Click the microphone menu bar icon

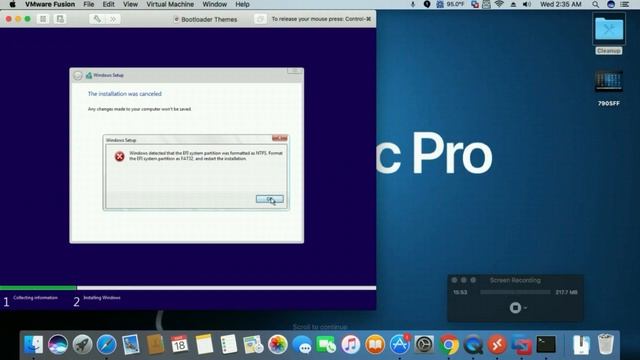click(x=413, y=4)
